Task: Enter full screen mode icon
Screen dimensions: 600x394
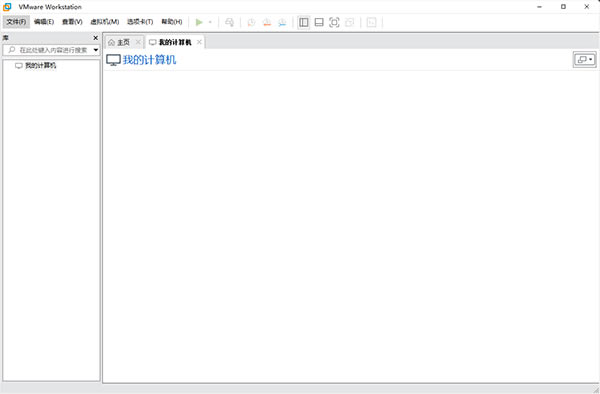Action: pyautogui.click(x=334, y=22)
